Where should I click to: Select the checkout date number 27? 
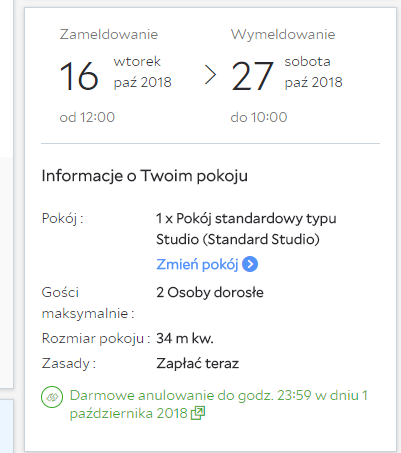252,76
